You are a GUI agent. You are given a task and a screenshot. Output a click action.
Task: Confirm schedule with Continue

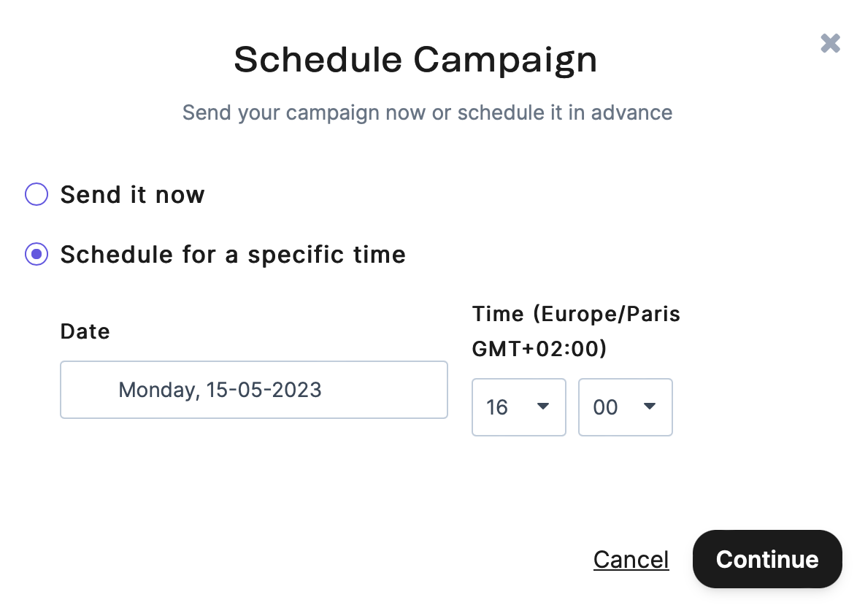click(x=766, y=559)
